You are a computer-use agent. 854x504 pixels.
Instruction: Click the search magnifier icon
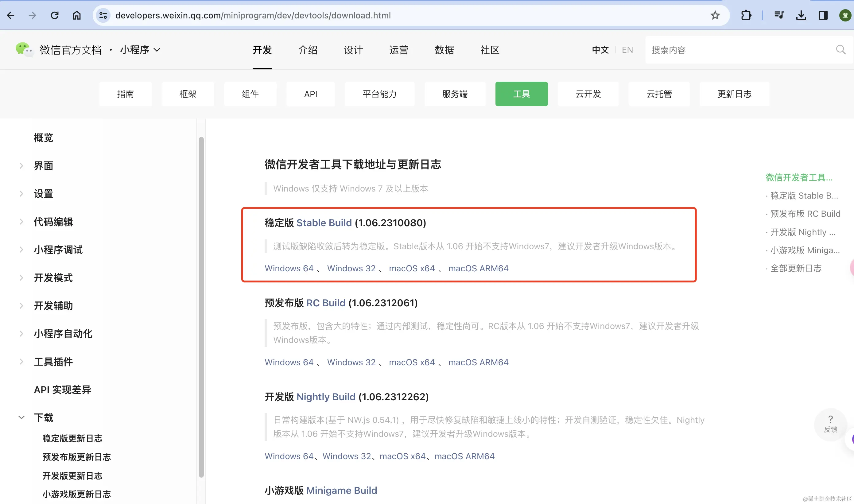(x=841, y=50)
